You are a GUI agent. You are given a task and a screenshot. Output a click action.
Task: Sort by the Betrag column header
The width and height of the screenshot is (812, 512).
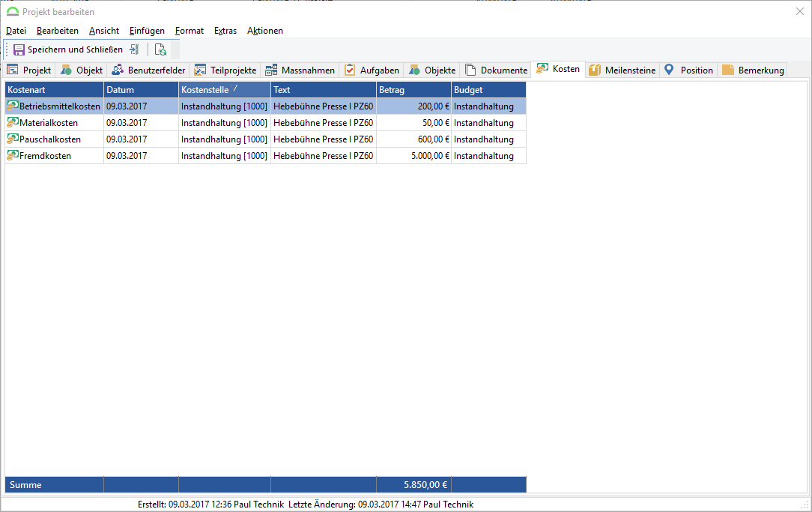pos(413,90)
